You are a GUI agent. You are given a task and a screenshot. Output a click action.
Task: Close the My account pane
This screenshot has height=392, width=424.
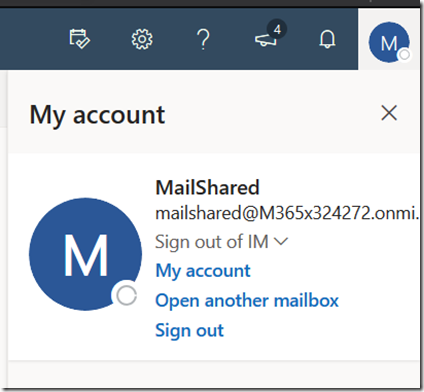tap(389, 113)
